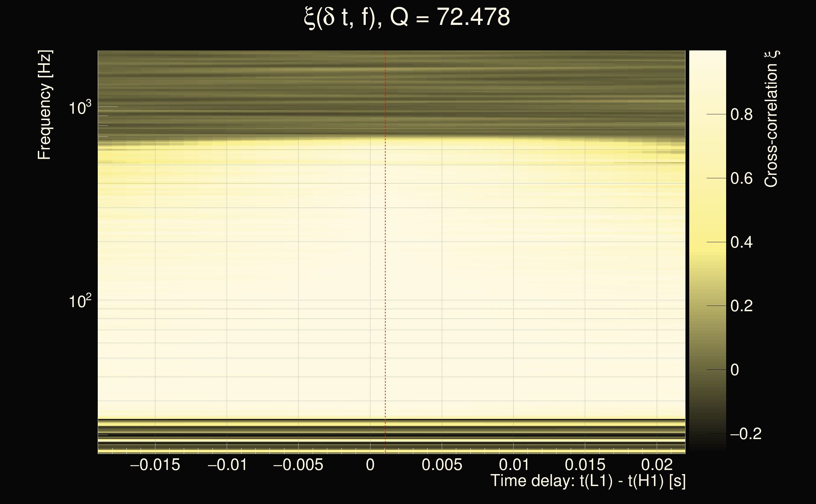Viewport: 816px width, 504px height.
Task: Click the 0.005 x-axis tick label
Action: pos(442,465)
